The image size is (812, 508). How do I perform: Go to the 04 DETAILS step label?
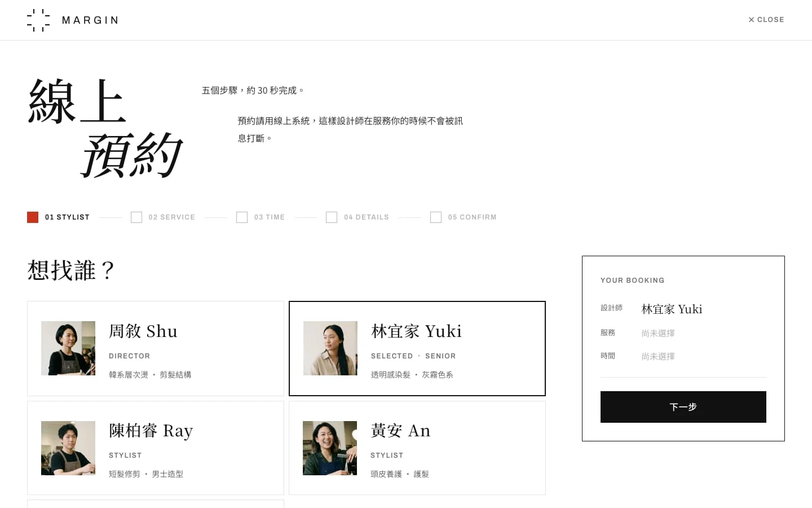[x=367, y=217]
